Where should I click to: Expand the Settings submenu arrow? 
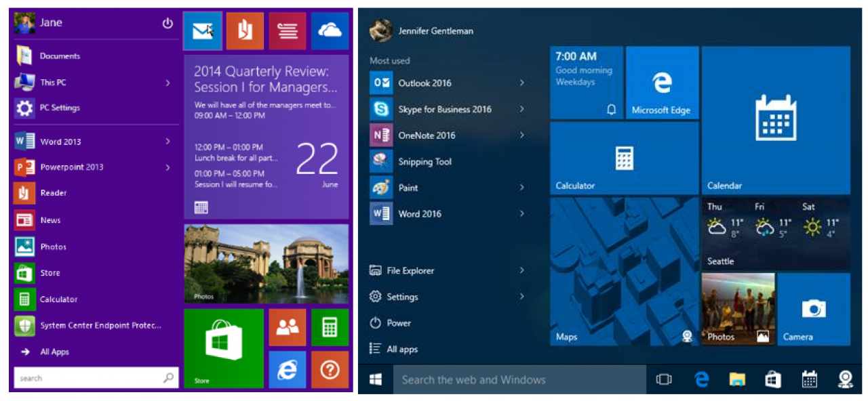521,296
